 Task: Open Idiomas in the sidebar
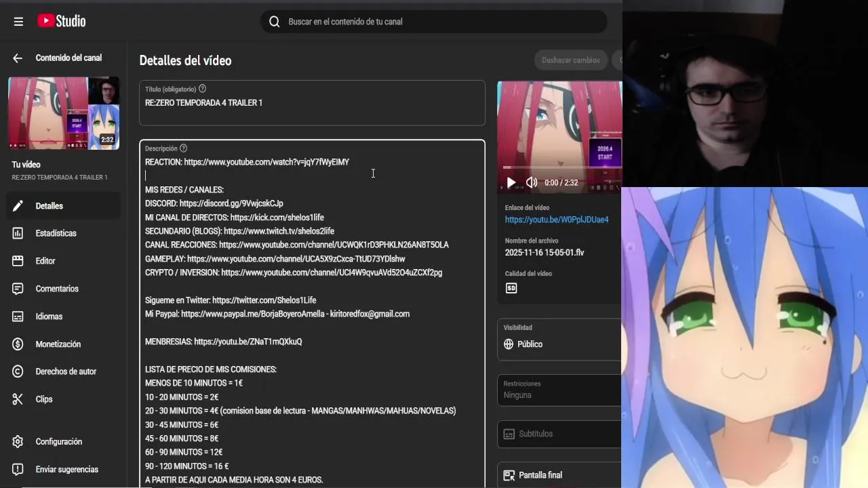pyautogui.click(x=64, y=317)
